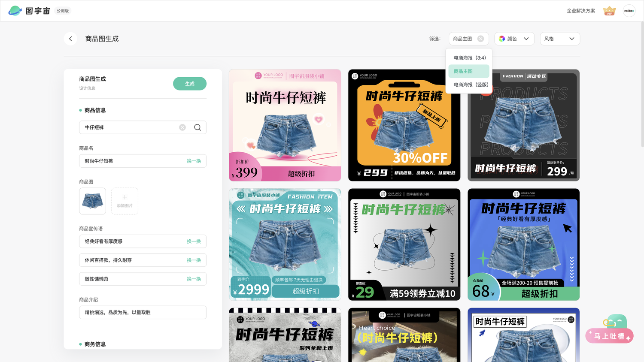Open the pink ¥399 超级折扣 template
Image resolution: width=644 pixels, height=362 pixels.
pyautogui.click(x=285, y=125)
